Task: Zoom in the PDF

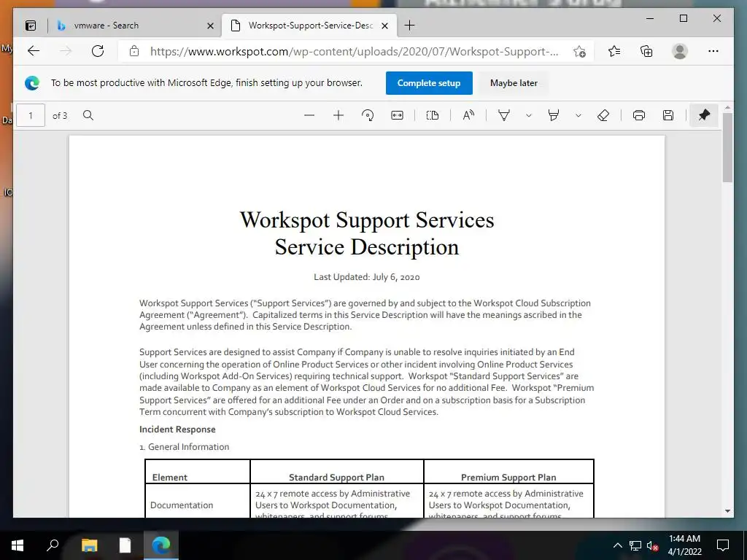Action: tap(338, 115)
